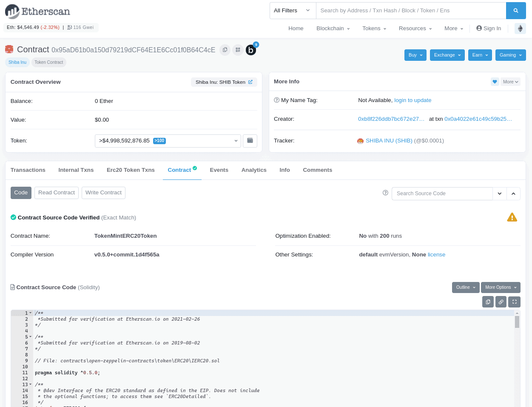Open the creation transaction hash link
Image resolution: width=532 pixels, height=407 pixels.
point(478,119)
